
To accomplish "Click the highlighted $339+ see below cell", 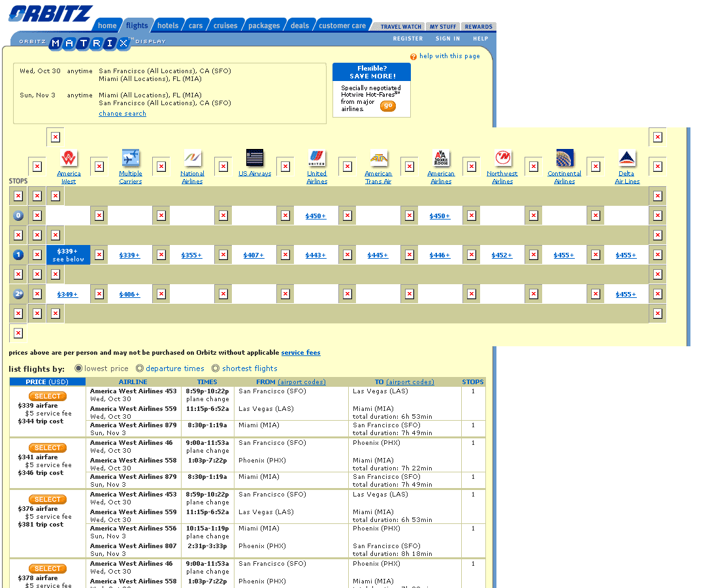I will [68, 255].
